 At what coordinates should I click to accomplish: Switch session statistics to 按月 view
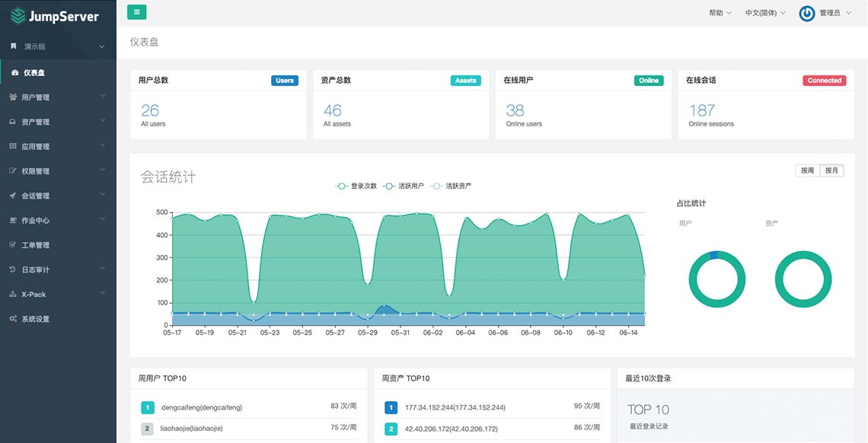(x=831, y=171)
